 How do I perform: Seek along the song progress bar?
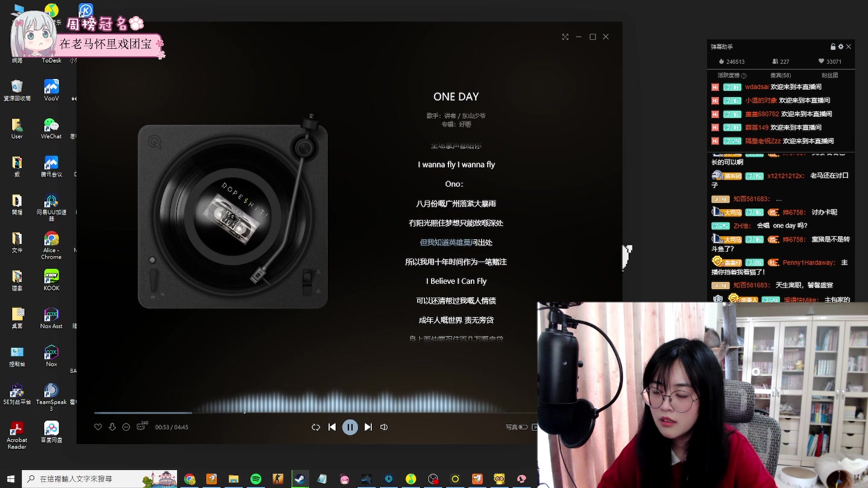point(315,413)
